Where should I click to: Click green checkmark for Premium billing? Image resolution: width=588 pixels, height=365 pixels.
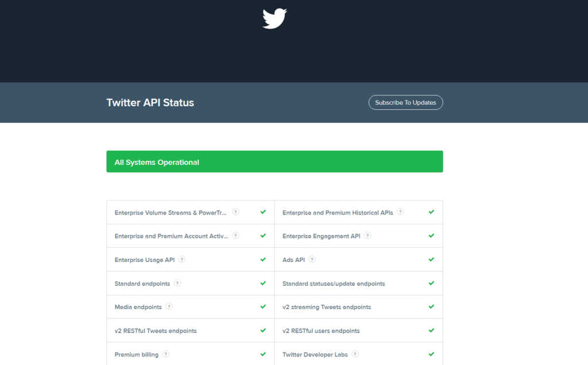click(263, 354)
